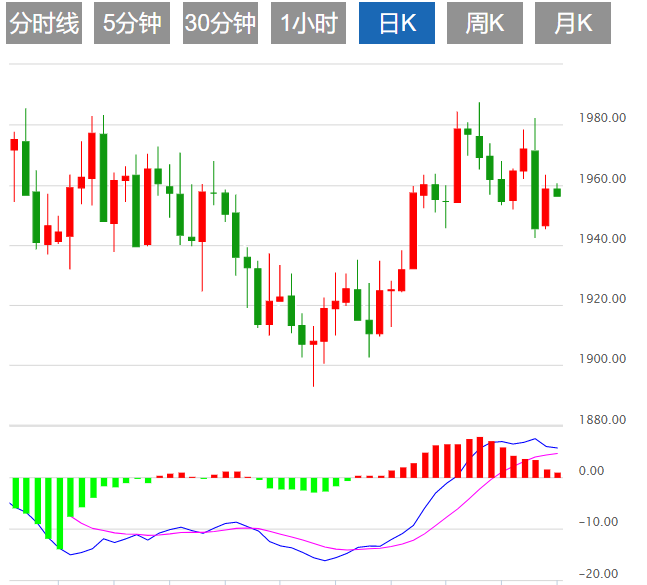Click the 1880.00 price axis label

(x=602, y=420)
